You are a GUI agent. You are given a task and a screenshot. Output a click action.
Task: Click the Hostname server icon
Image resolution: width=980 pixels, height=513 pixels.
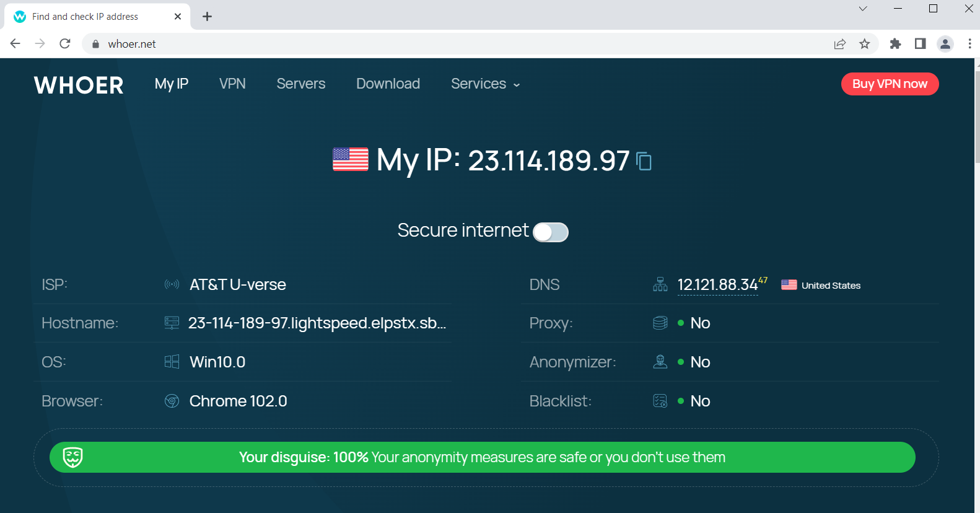pos(172,323)
